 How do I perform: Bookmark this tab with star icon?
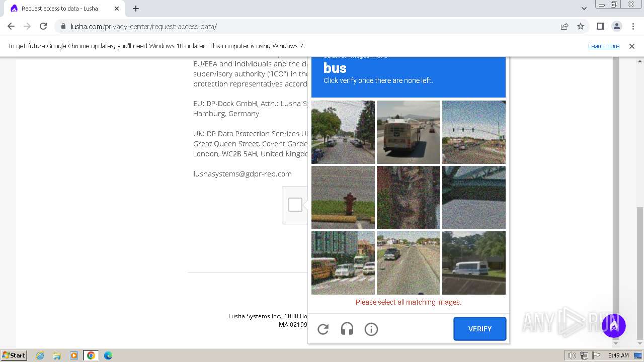tap(581, 26)
